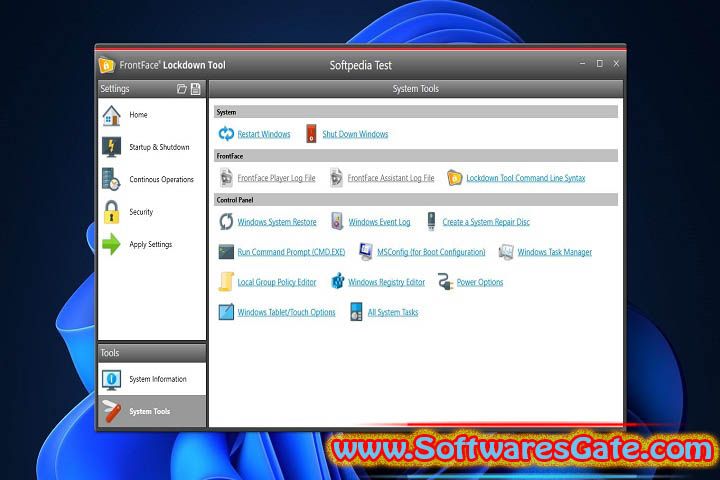720x480 pixels.
Task: Launch Windows Task Manager link
Action: (555, 252)
